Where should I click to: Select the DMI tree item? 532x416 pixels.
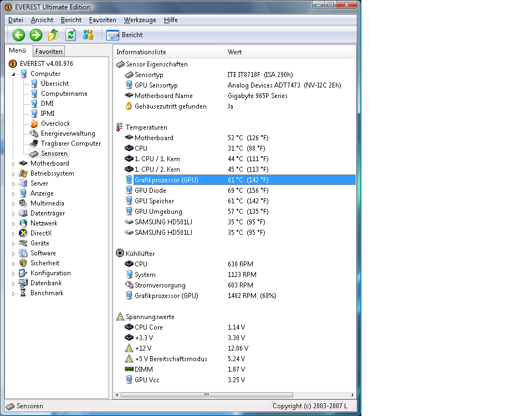(47, 104)
